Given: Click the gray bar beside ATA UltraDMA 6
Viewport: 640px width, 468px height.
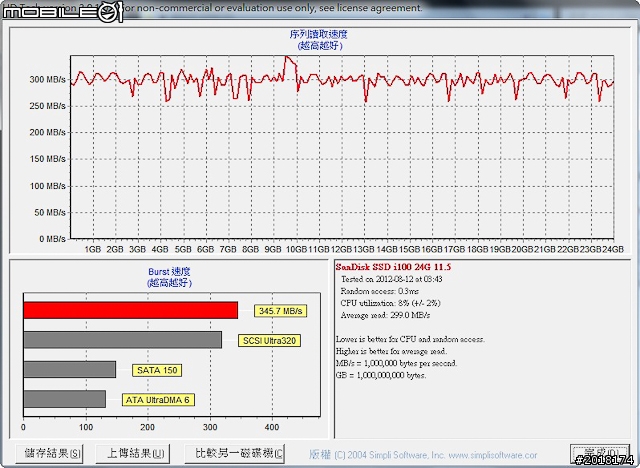Looking at the screenshot, I should (65, 399).
